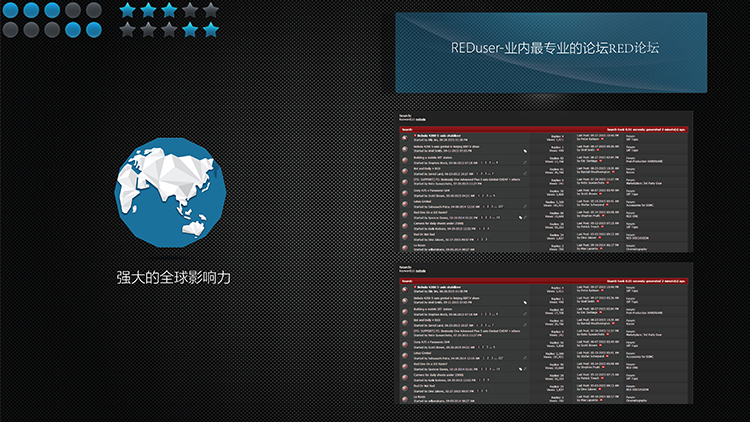Click the first blue dot in the top dot row

(11, 10)
